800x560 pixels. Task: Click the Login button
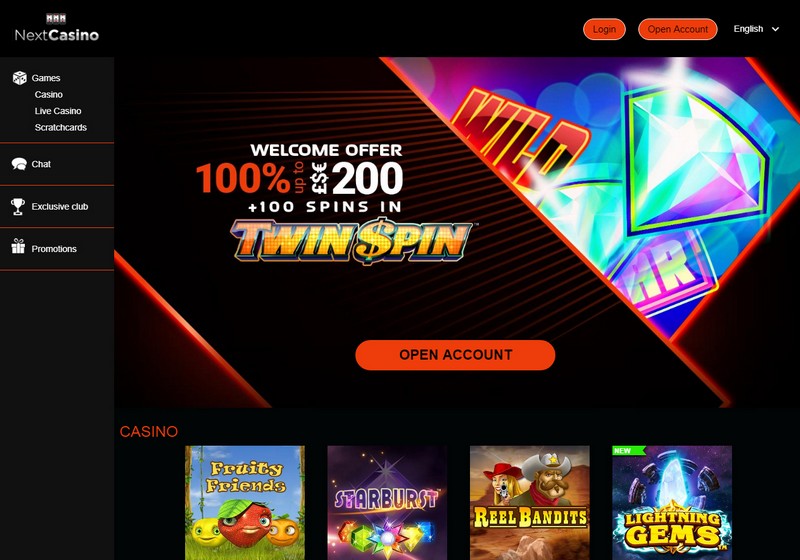click(x=604, y=29)
